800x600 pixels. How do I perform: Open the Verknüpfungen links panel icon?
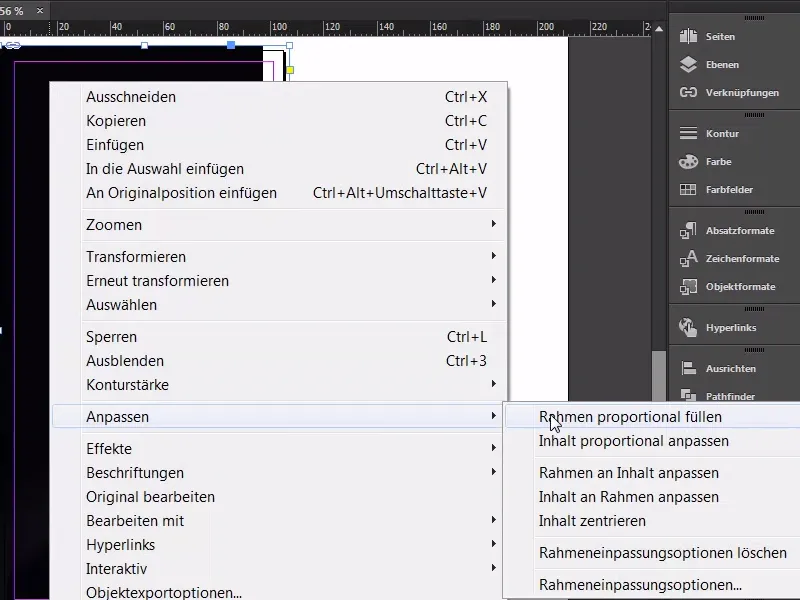[688, 92]
